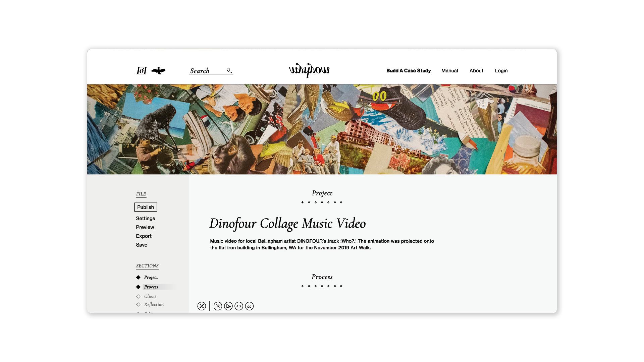Viewport: 644px width, 362px height.
Task: Toggle the Process section diamond marker
Action: click(138, 287)
